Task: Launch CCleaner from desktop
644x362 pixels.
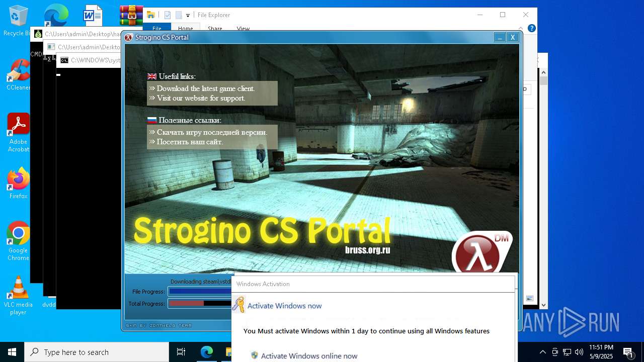Action: click(18, 75)
